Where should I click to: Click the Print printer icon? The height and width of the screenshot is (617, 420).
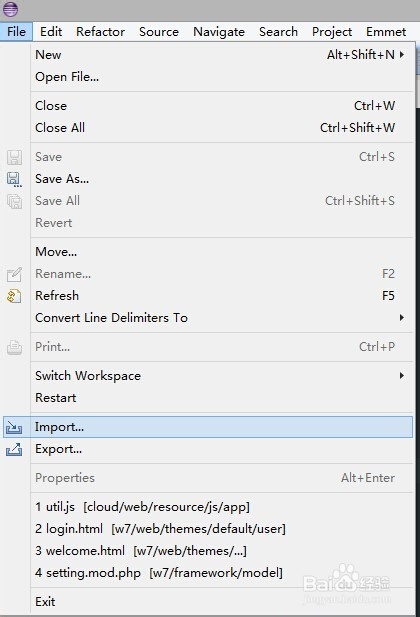point(14,347)
